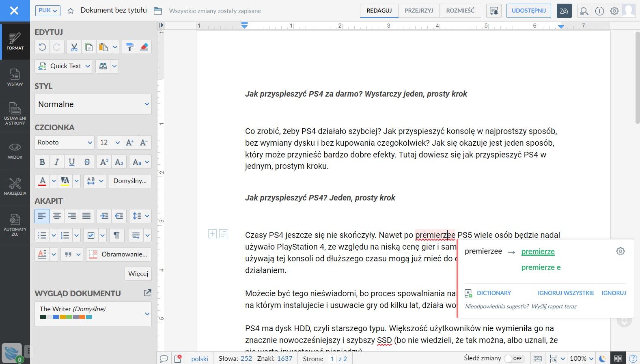The width and height of the screenshot is (640, 364).
Task: Apply Bold formatting
Action: pos(42,162)
